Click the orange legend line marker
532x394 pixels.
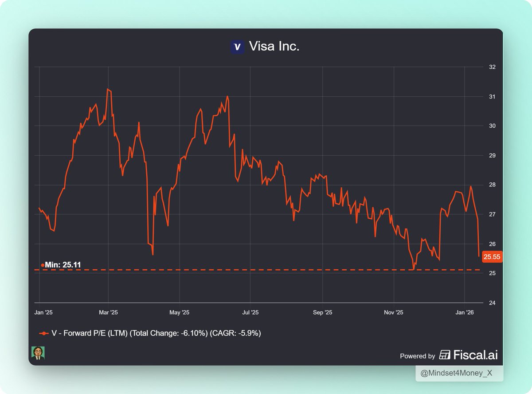(43, 333)
